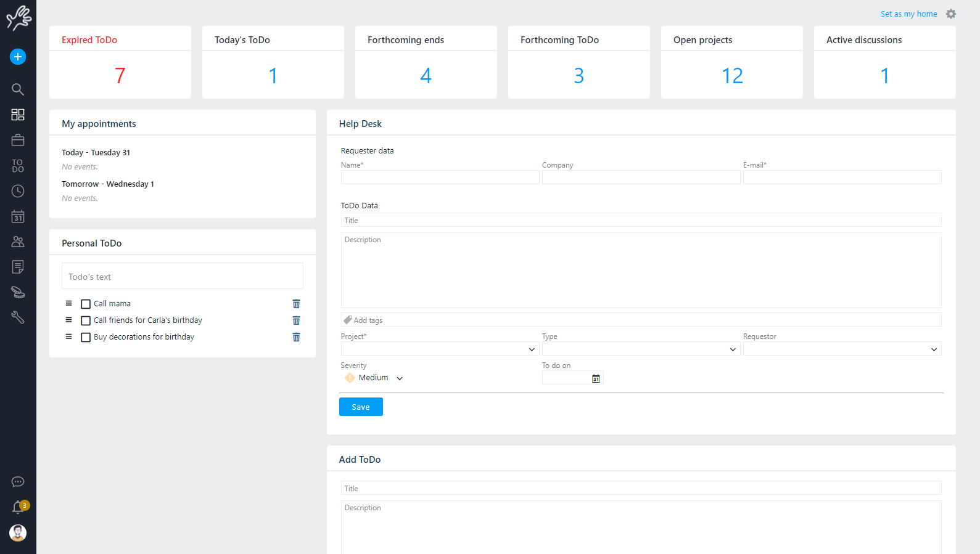980x554 pixels.
Task: Open dashboard settings gear icon
Action: point(951,14)
